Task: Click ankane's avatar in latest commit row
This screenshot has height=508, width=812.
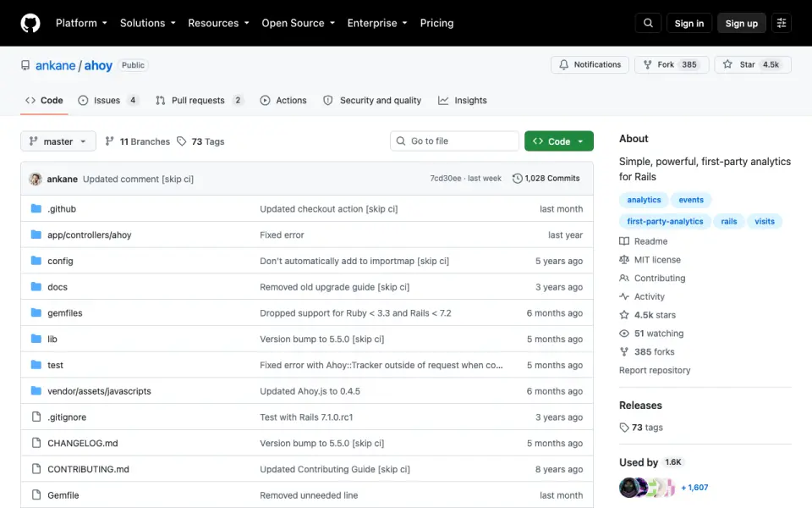Action: point(36,179)
